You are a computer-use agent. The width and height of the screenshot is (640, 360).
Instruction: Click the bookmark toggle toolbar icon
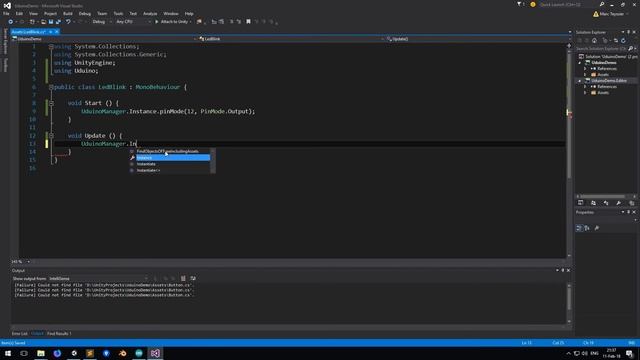(248, 22)
